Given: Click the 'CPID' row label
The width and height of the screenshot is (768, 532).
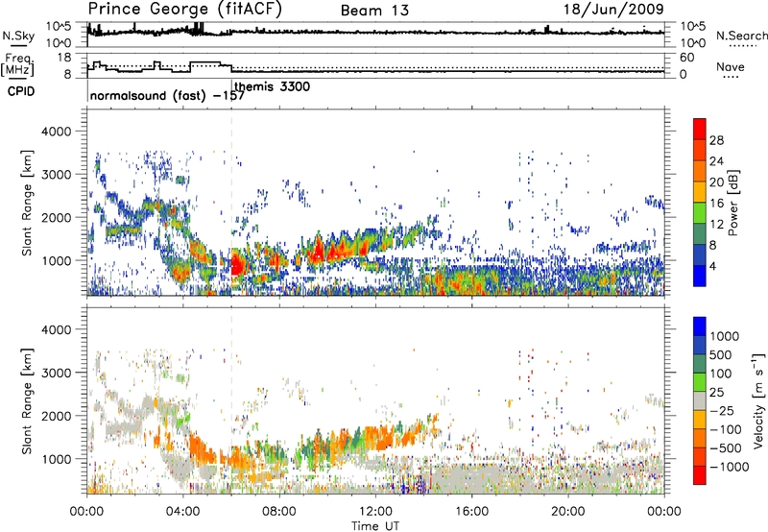Looking at the screenshot, I should coord(20,91).
